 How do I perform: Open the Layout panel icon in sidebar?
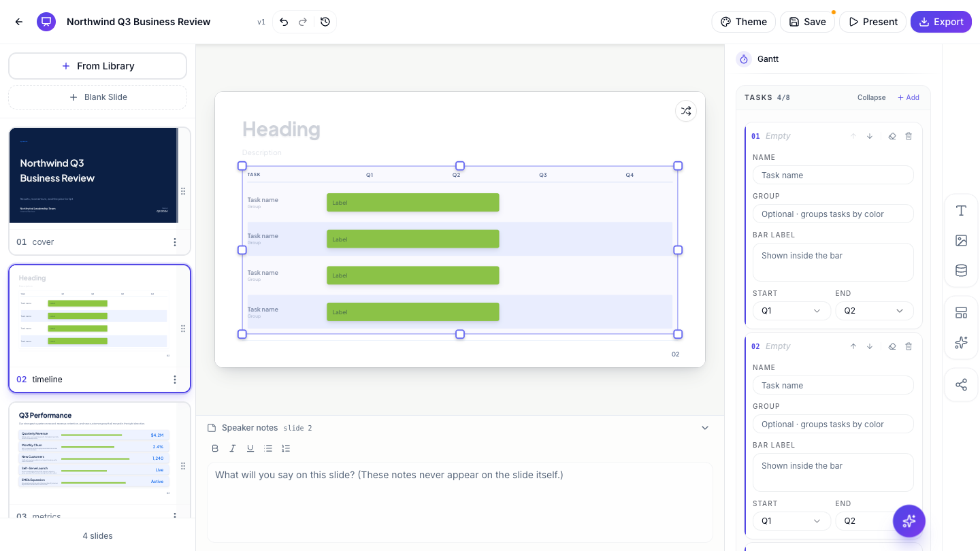[x=961, y=313]
